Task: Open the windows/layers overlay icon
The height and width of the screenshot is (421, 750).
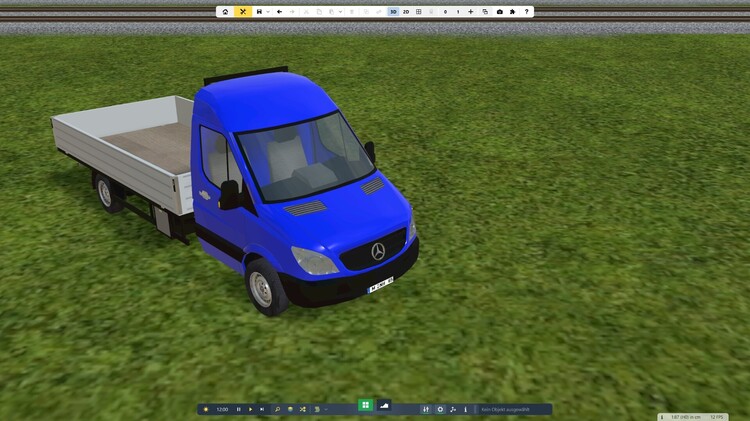Action: 485,11
